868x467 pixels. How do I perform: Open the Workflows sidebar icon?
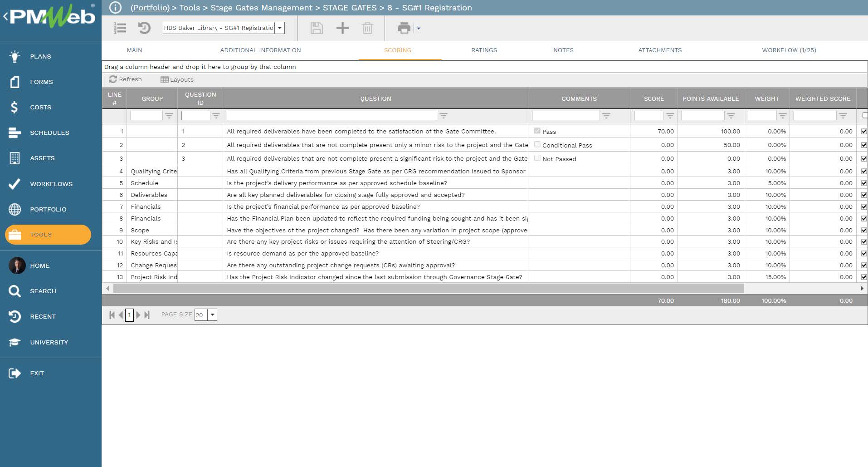pos(51,184)
